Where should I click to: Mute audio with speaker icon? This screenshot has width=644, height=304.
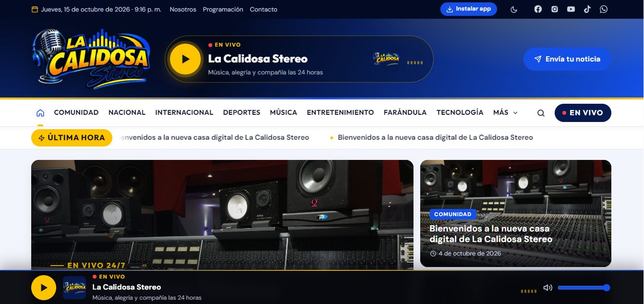547,288
